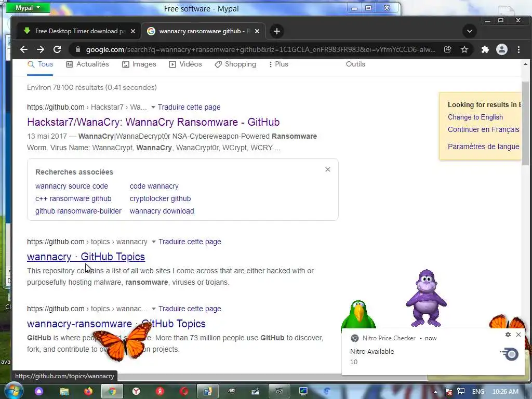Screen dimensions: 532x399
Task: Open Hackstar7/WanaCry GitHub result link
Action: (153, 122)
